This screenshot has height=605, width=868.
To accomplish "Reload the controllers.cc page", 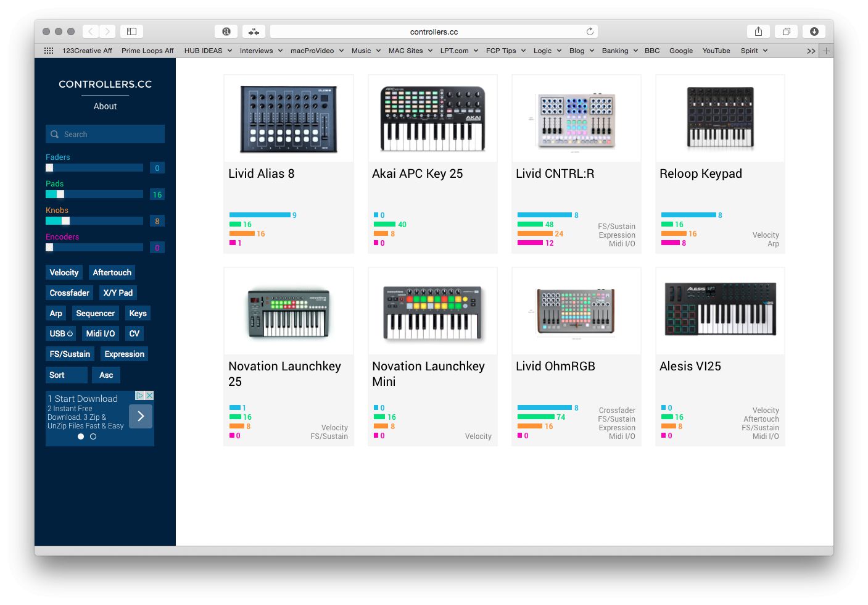I will click(590, 31).
